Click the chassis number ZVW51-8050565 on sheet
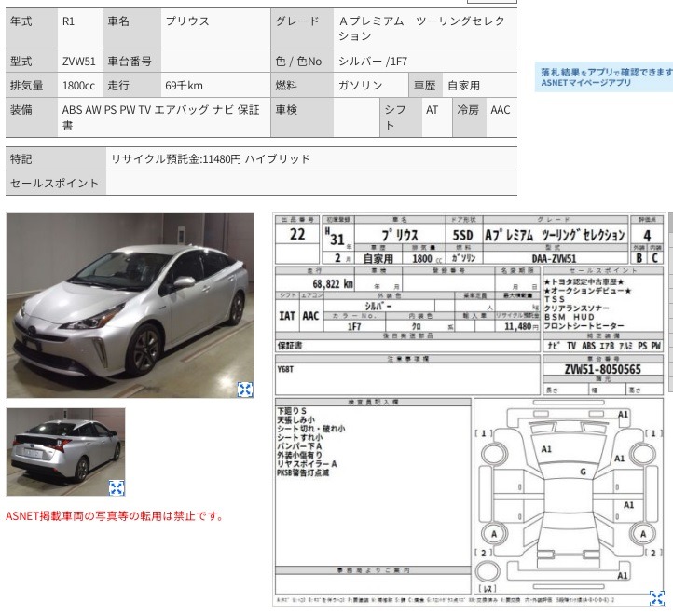 tap(604, 370)
